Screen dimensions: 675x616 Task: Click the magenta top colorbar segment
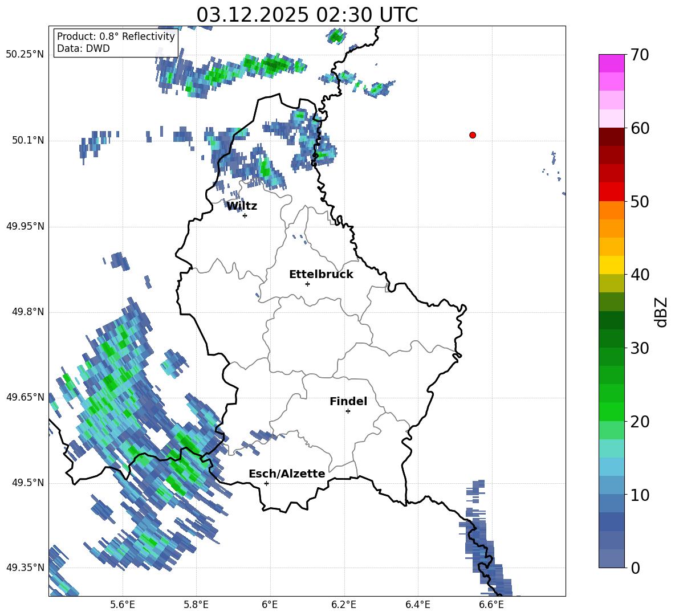click(x=611, y=63)
